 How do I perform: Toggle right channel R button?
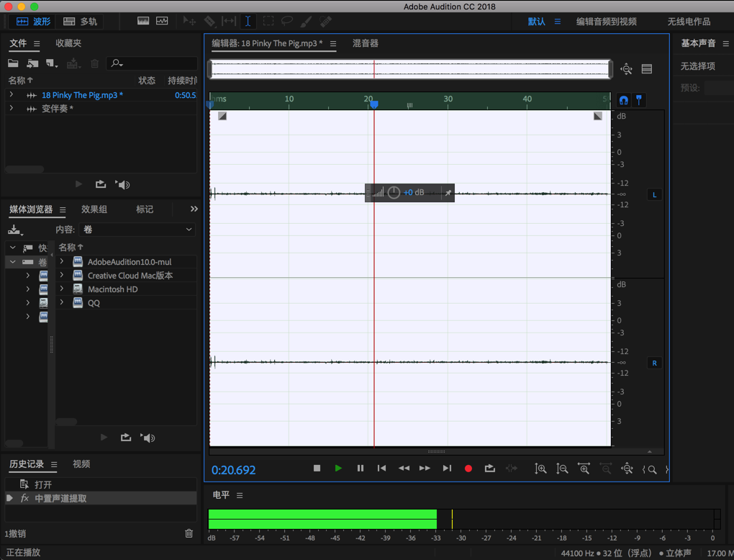pos(654,363)
